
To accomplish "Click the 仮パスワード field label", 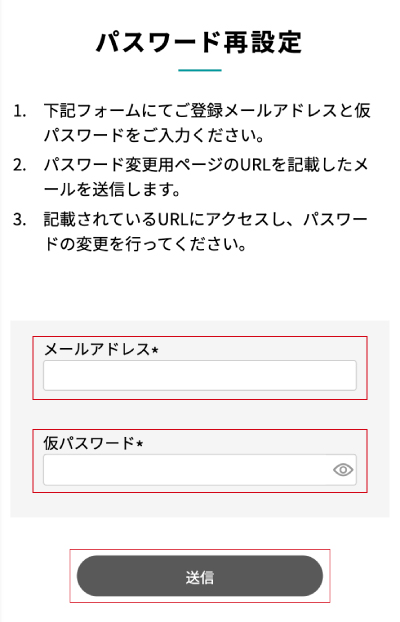I will pos(89,443).
